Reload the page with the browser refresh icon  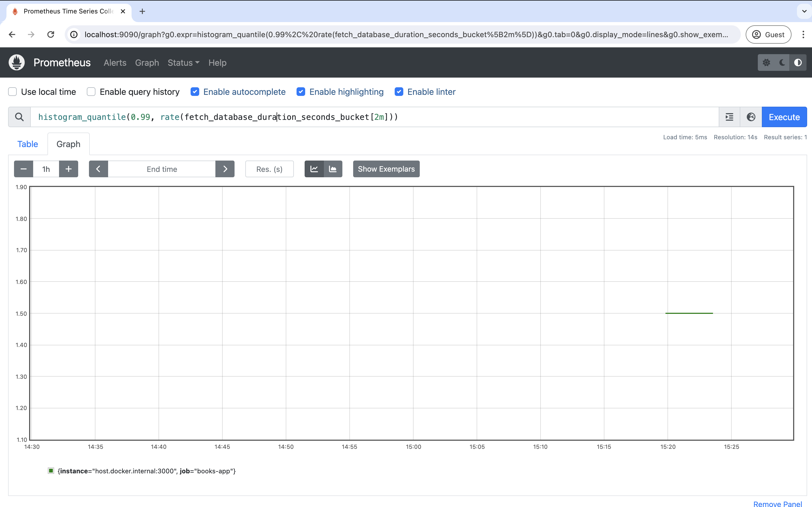51,34
